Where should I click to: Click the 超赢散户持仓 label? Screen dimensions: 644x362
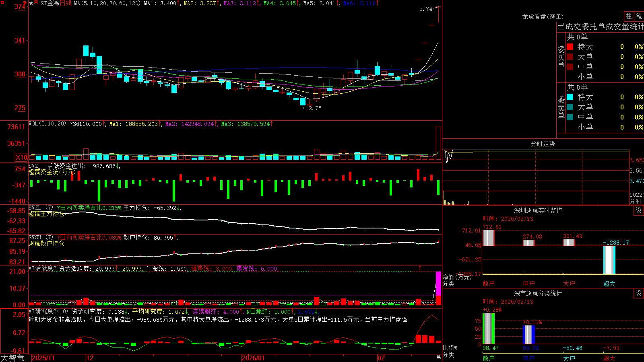coord(46,243)
